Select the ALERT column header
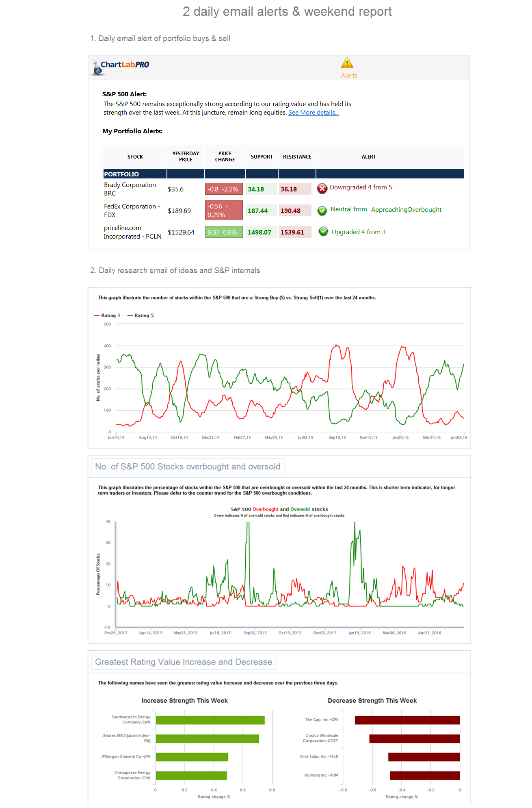The width and height of the screenshot is (532, 808). [x=369, y=156]
